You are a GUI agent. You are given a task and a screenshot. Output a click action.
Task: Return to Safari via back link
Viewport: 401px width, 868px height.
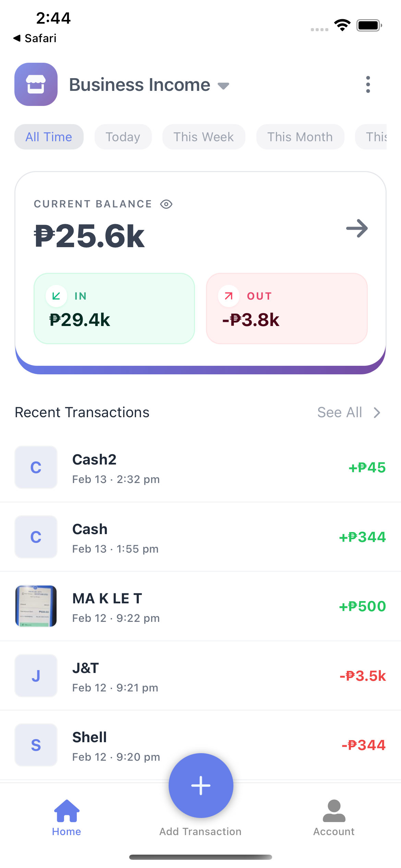[35, 38]
